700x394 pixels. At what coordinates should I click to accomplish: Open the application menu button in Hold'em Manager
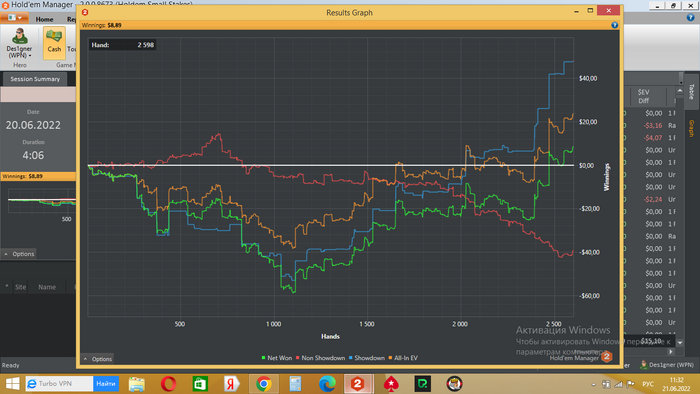14,18
